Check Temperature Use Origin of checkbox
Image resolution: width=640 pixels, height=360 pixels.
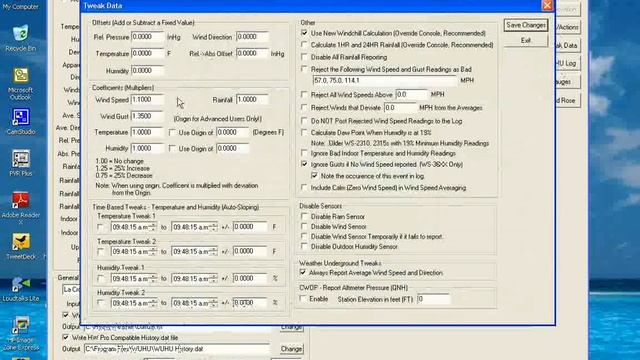[172, 132]
